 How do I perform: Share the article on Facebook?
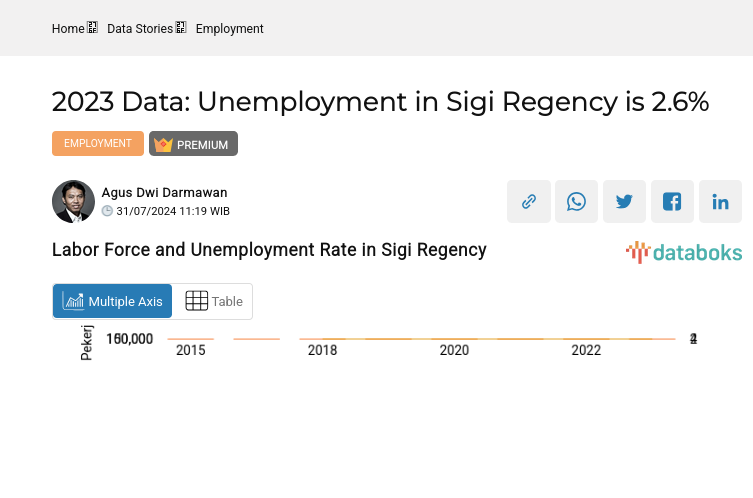coord(673,201)
